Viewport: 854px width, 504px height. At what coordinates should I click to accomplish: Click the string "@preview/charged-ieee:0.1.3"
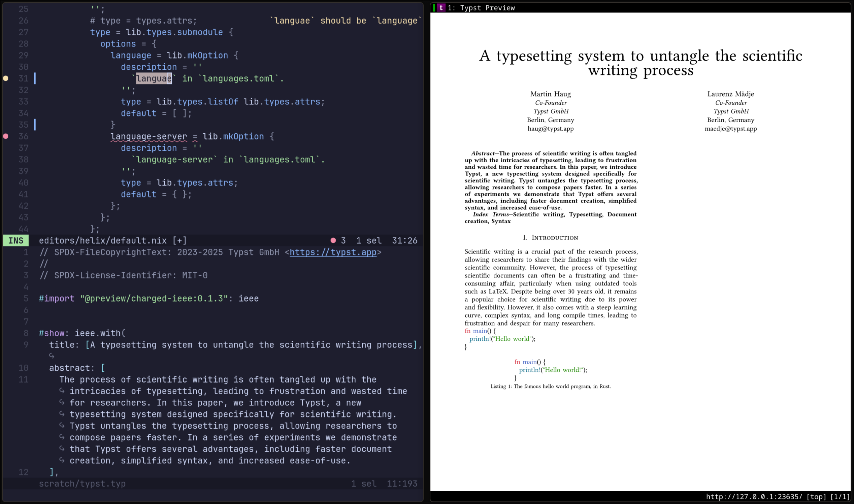(x=154, y=299)
